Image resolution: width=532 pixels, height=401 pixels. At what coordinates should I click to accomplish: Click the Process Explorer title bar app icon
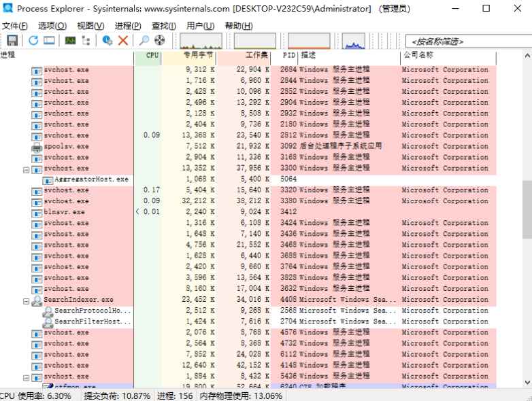point(7,7)
